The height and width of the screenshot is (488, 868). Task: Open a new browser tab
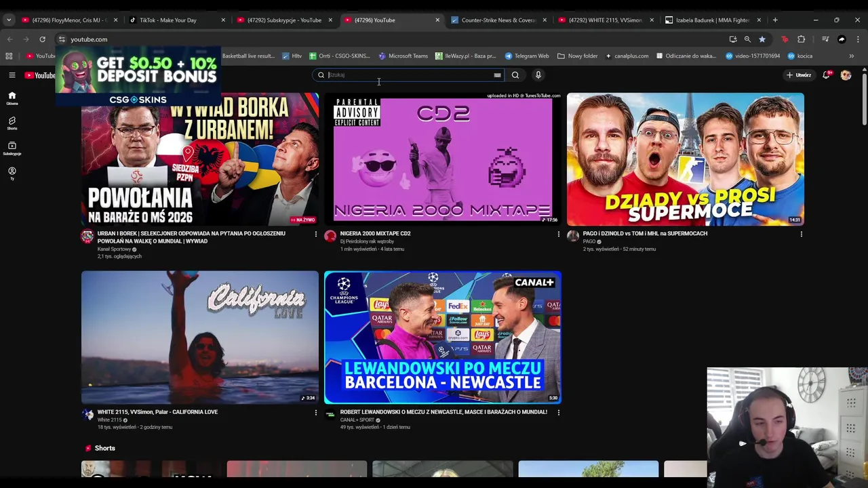click(x=775, y=20)
